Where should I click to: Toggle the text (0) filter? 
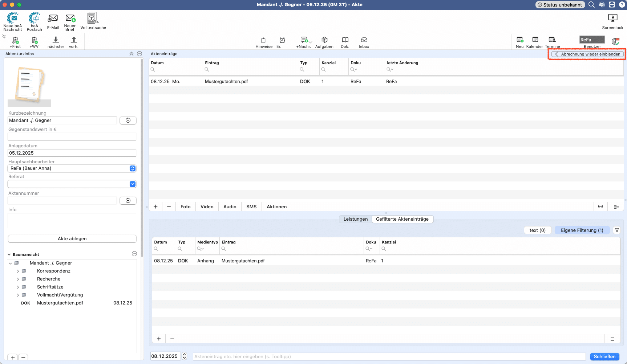pos(537,230)
